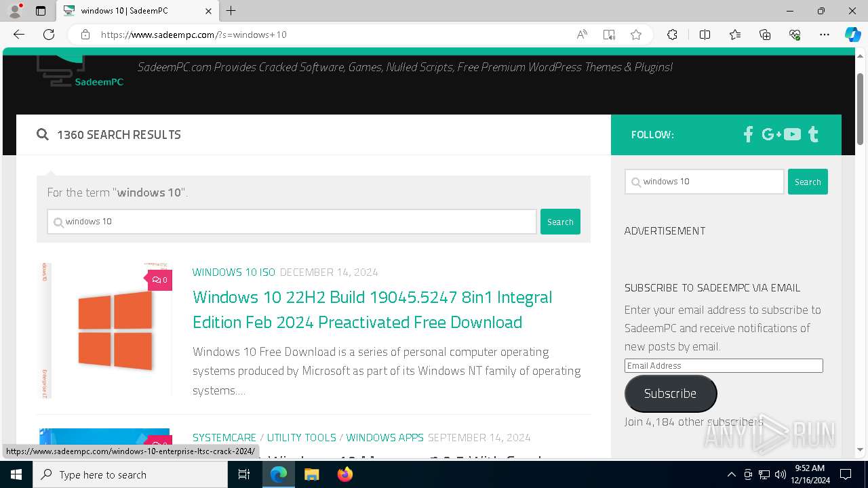Open the Extensions puzzle icon
This screenshot has height=488, width=868.
click(x=672, y=35)
